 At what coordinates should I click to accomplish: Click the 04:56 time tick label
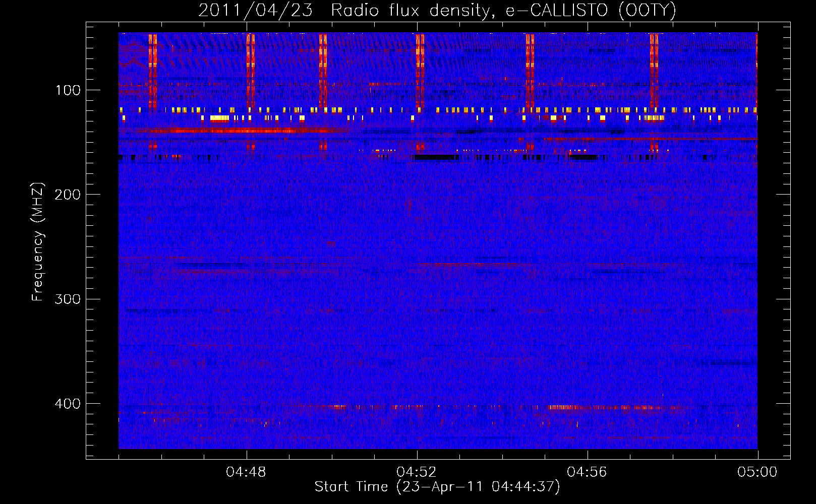coord(587,472)
